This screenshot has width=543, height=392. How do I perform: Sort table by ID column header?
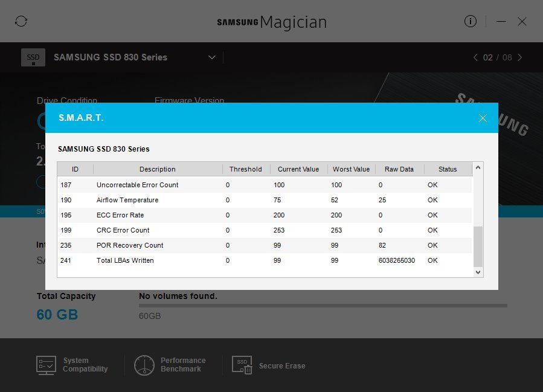point(75,169)
